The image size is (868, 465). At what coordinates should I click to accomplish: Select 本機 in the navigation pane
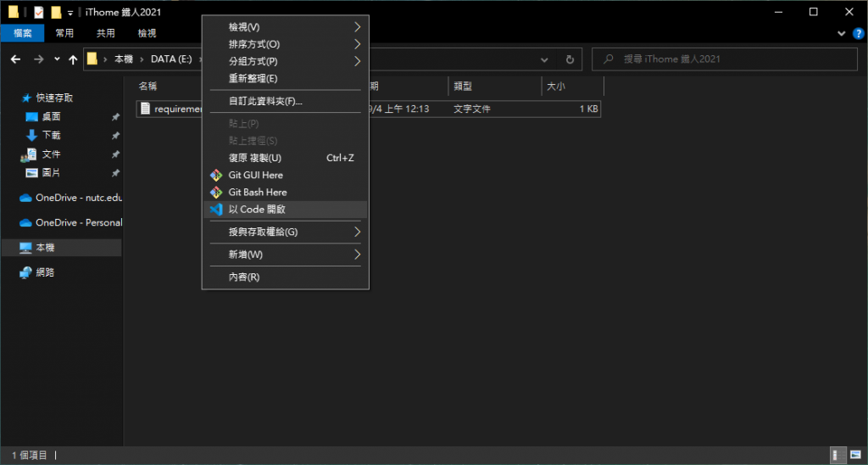pos(61,248)
